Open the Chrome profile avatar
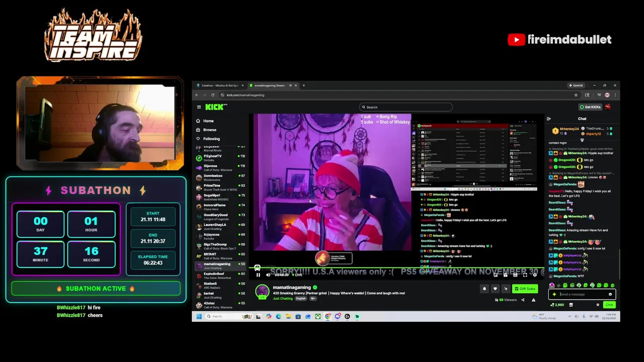Image resolution: width=644 pixels, height=362 pixels. (607, 95)
